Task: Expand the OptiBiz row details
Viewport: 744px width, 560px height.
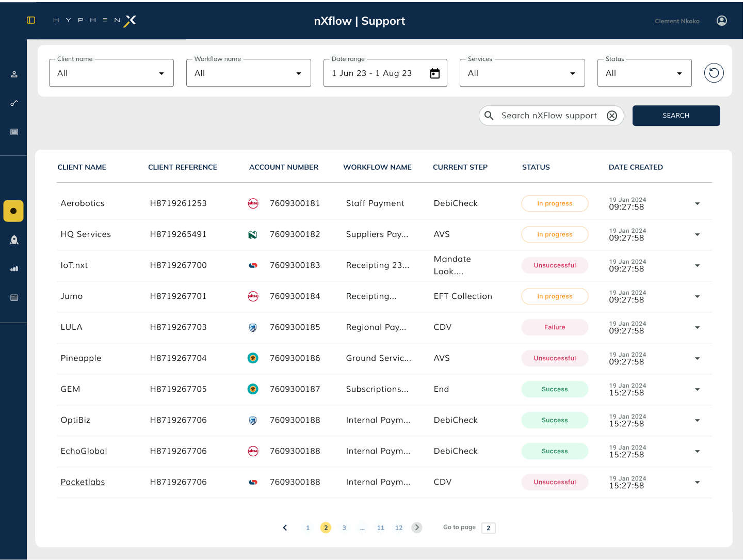Action: (x=697, y=420)
